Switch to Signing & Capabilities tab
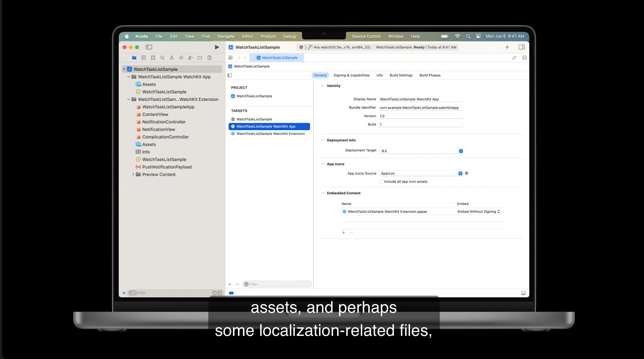This screenshot has height=359, width=644. 352,75
